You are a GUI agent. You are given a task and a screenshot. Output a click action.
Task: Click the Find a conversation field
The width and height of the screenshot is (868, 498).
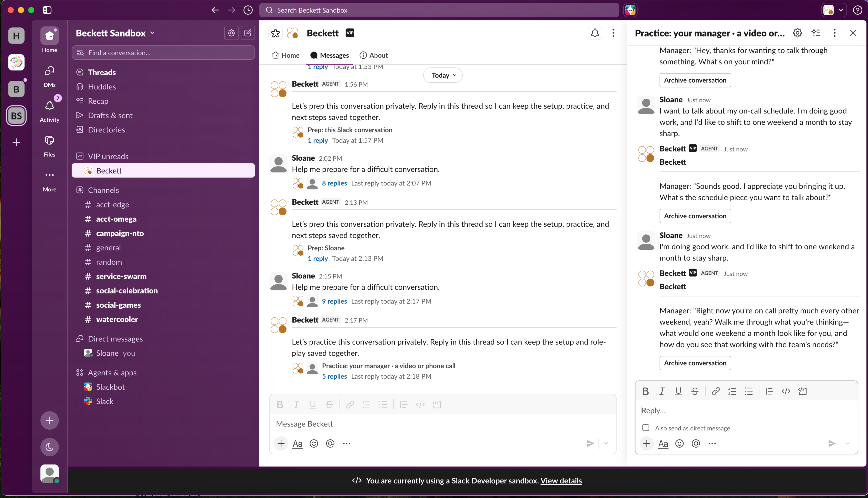[x=163, y=53]
